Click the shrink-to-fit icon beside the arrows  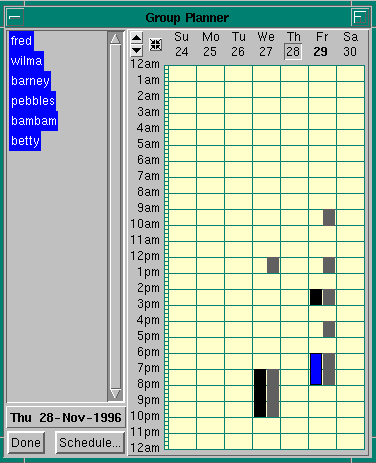pyautogui.click(x=156, y=44)
